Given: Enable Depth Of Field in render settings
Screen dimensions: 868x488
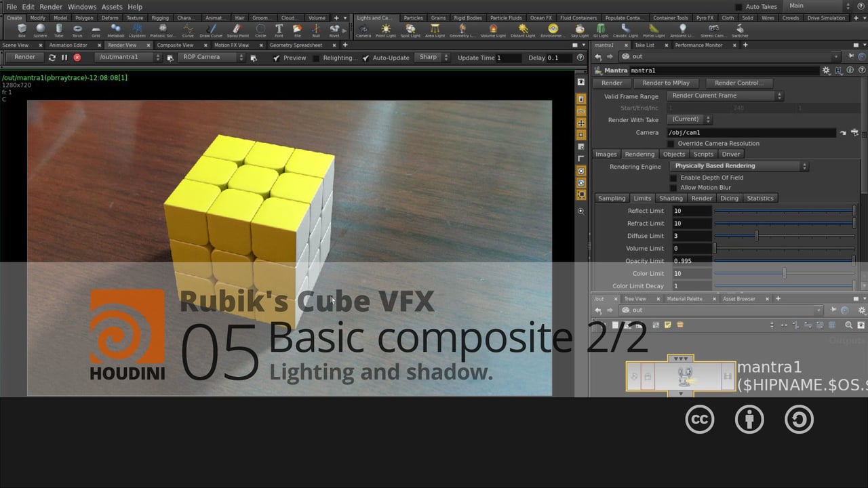Looking at the screenshot, I should (673, 177).
